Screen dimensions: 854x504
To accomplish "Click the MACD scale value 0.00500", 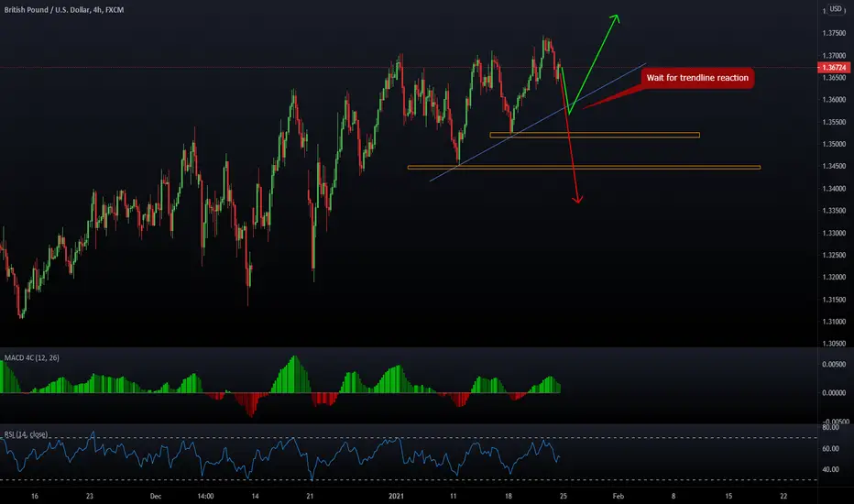I will click(834, 365).
